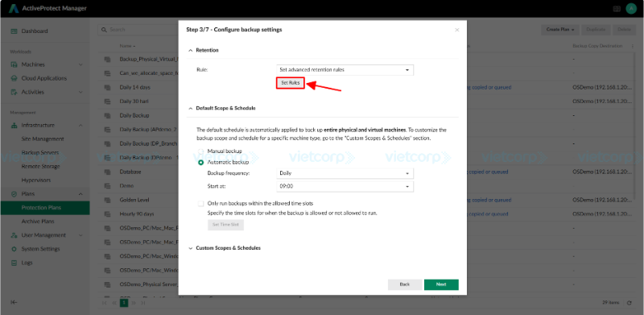The image size is (644, 315).
Task: Click the System Settings gear icon
Action: (x=14, y=249)
